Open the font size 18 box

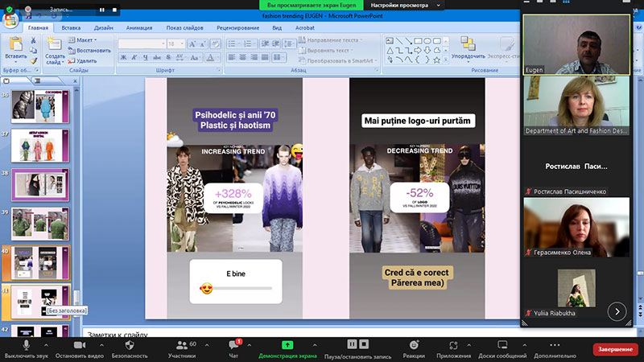click(x=175, y=43)
